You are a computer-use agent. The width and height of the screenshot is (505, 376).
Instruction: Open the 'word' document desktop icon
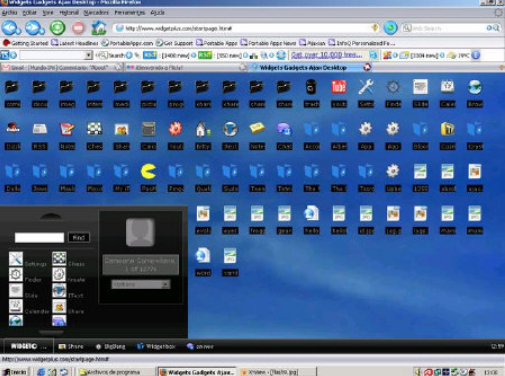203,256
